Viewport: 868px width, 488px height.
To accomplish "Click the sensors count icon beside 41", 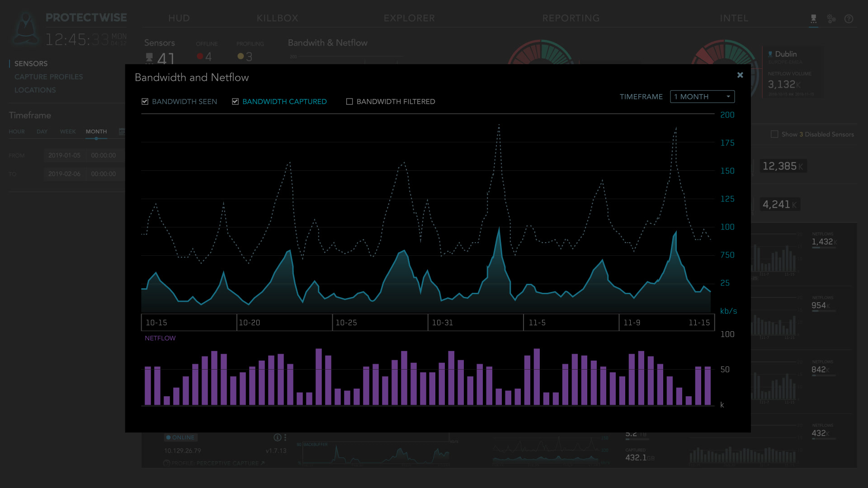I will 149,57.
